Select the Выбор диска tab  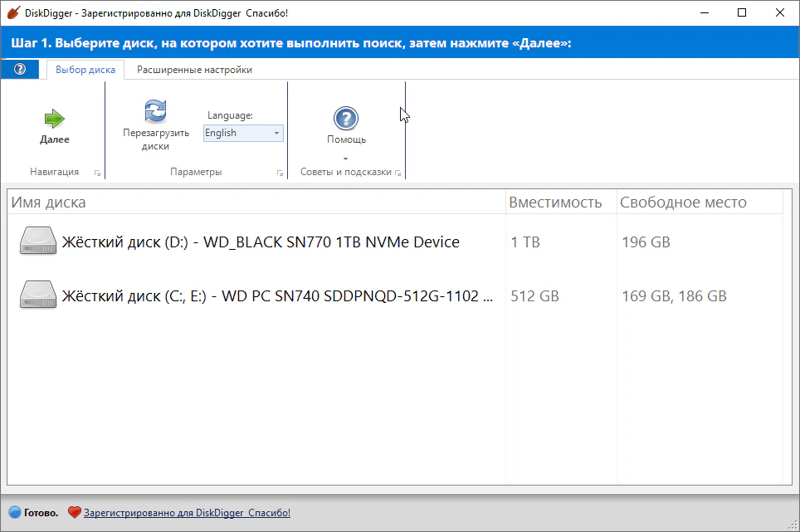pyautogui.click(x=85, y=70)
